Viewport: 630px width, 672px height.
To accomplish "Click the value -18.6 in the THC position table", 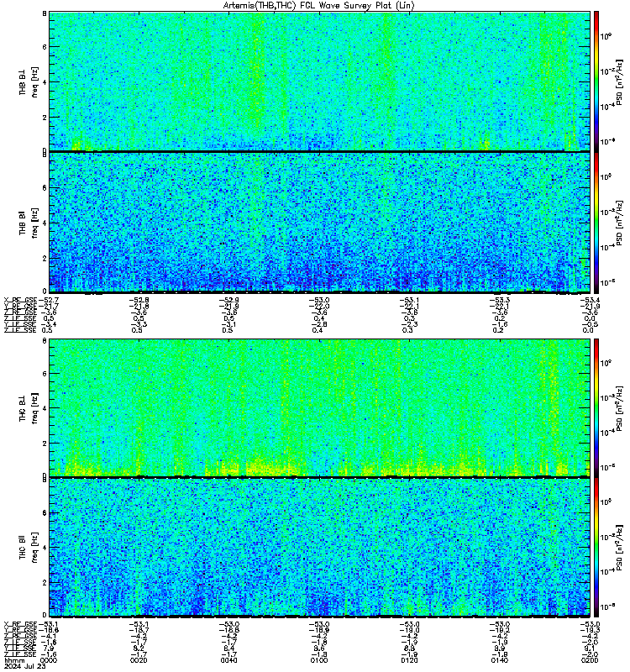I will [x=49, y=630].
